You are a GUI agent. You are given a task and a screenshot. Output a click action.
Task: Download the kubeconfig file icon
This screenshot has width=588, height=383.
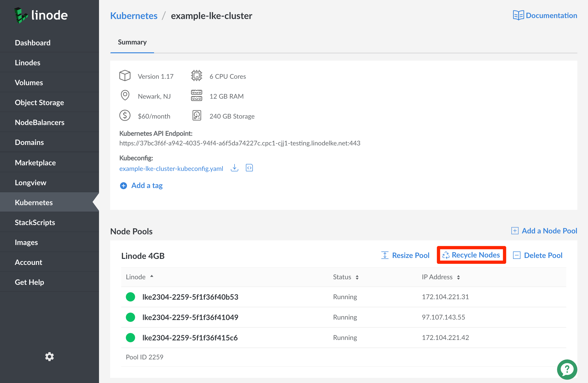[x=234, y=168]
